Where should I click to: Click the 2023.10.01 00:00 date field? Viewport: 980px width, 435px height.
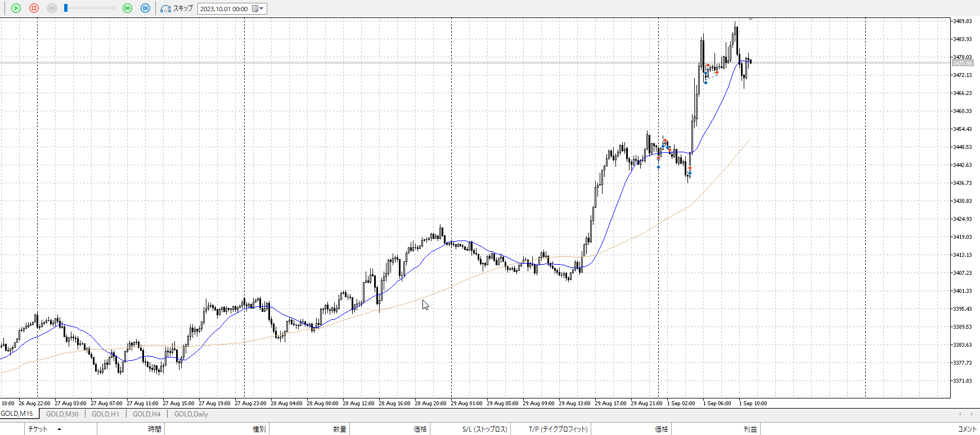point(224,9)
